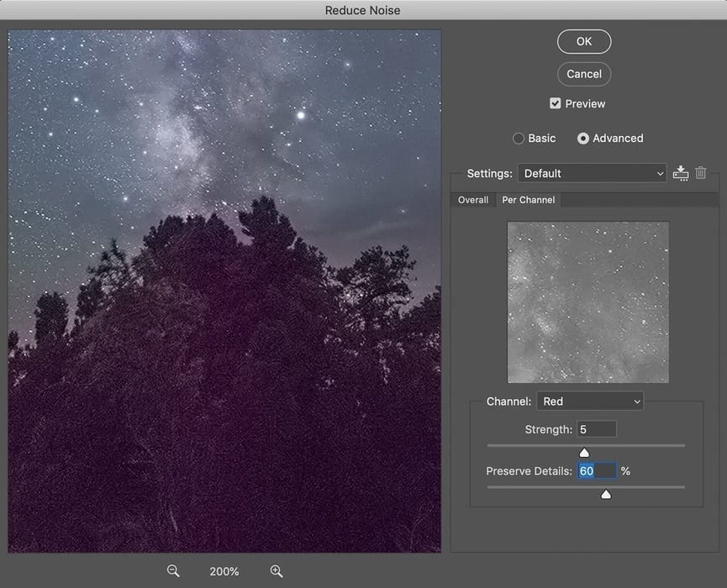Click the zoom out magnifier icon
Image resolution: width=727 pixels, height=588 pixels.
pyautogui.click(x=173, y=571)
